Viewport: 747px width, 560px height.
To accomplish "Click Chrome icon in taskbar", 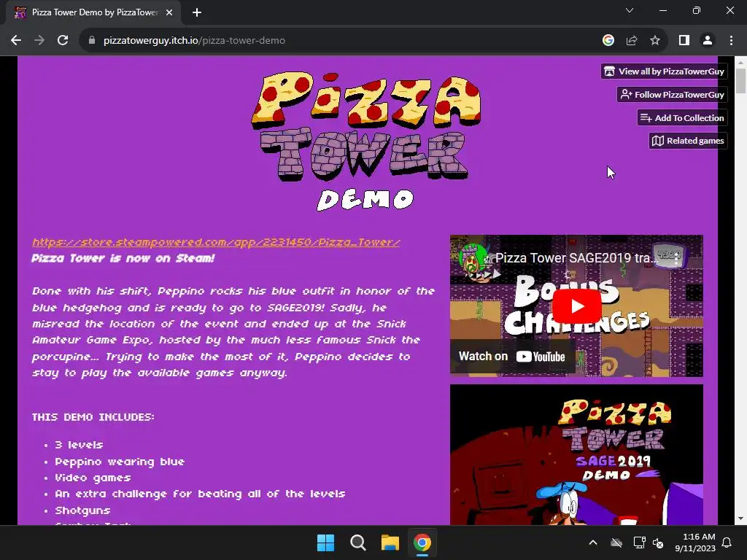I will pyautogui.click(x=422, y=542).
